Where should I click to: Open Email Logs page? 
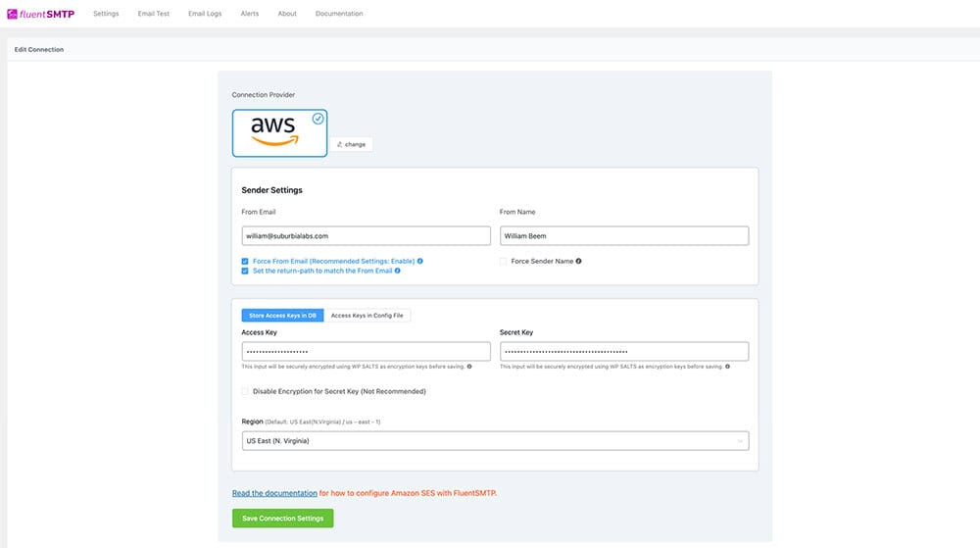pos(205,14)
